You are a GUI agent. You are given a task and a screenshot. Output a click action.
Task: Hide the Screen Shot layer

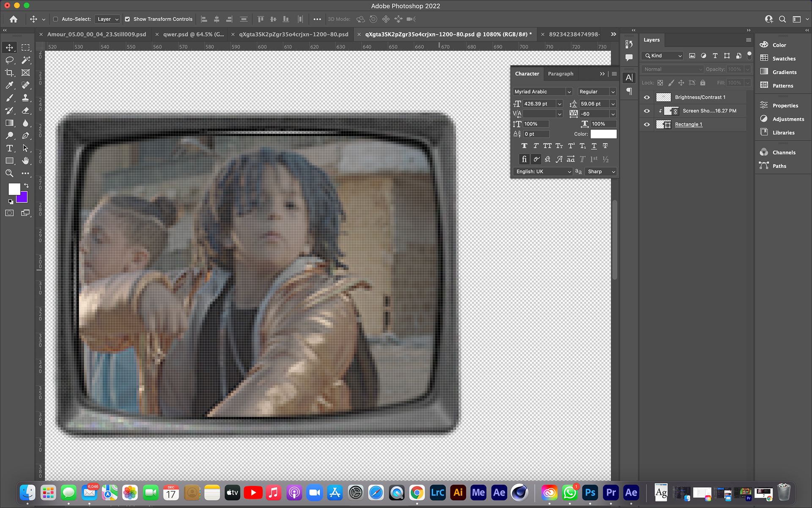click(647, 111)
